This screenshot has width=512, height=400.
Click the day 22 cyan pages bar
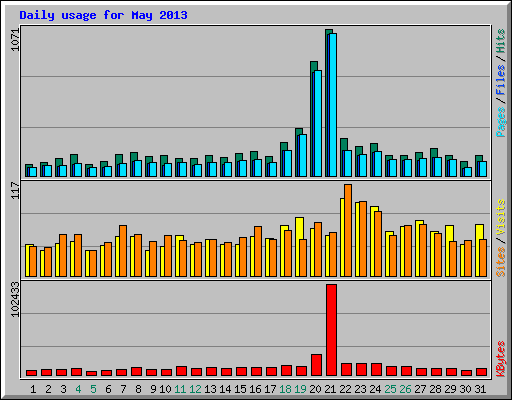point(348,163)
